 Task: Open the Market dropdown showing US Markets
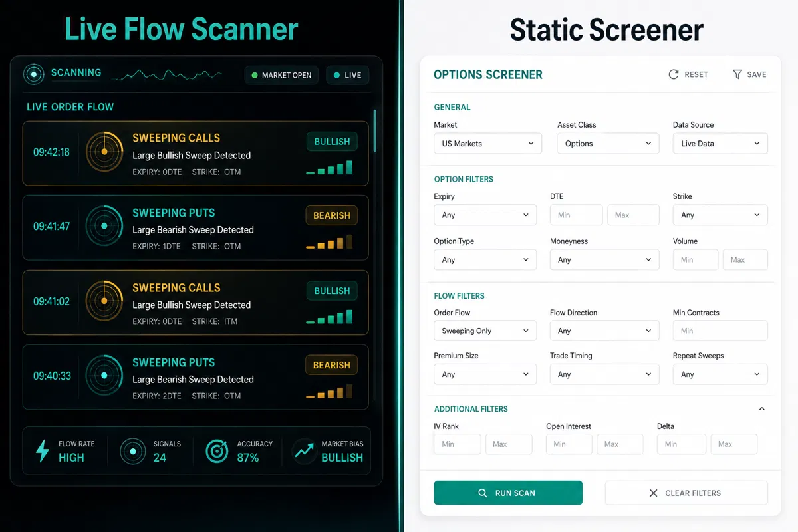click(x=488, y=144)
